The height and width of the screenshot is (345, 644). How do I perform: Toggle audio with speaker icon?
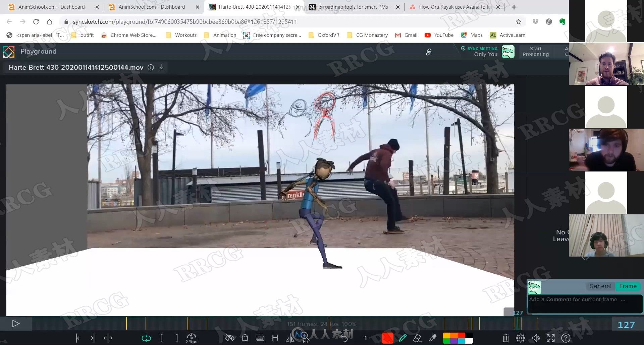coord(536,338)
